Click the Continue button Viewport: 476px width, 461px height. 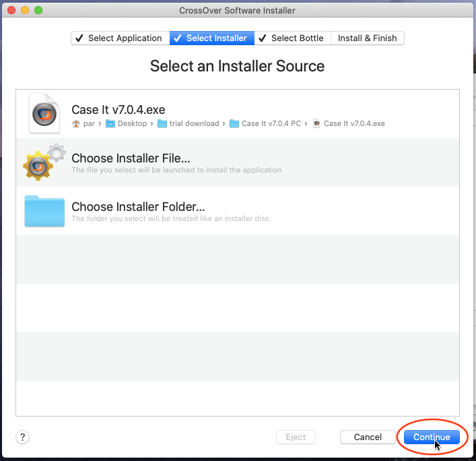432,437
